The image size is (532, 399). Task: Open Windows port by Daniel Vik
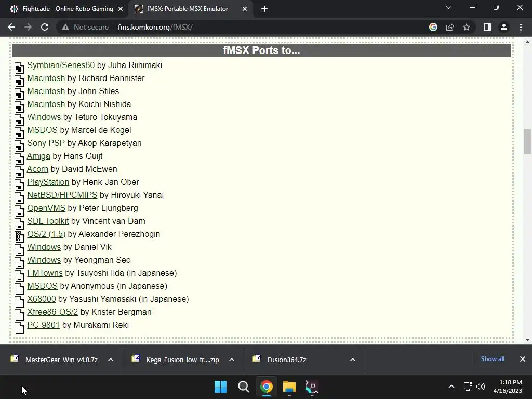[44, 247]
